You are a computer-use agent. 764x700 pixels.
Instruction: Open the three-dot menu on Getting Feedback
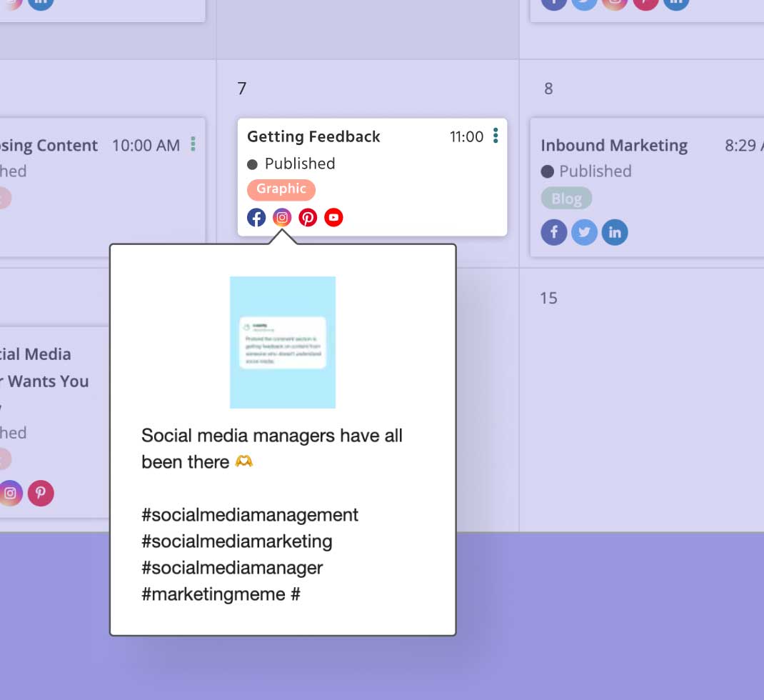[496, 136]
